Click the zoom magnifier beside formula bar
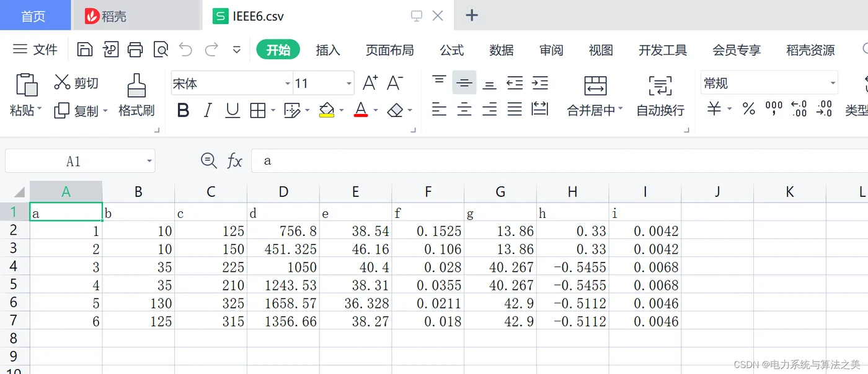The width and height of the screenshot is (868, 374). click(209, 161)
